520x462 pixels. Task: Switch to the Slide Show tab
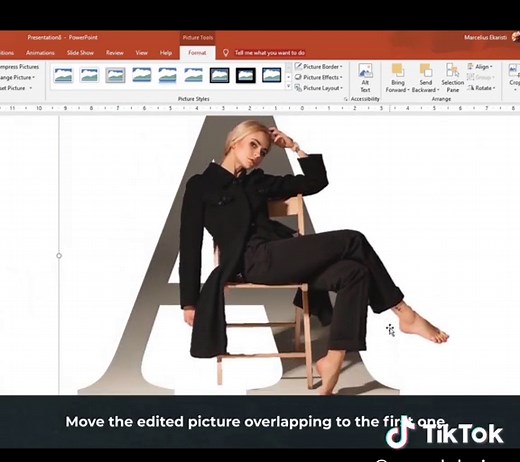coord(80,53)
